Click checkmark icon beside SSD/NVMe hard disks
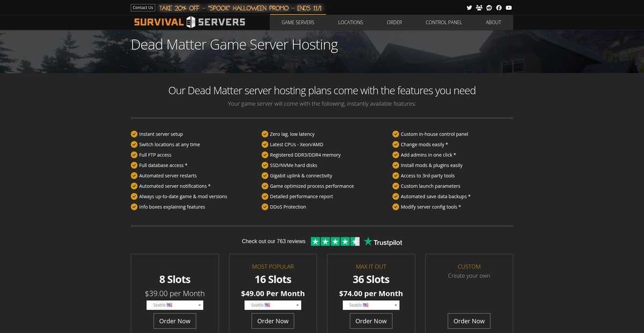The width and height of the screenshot is (644, 333). pyautogui.click(x=265, y=165)
